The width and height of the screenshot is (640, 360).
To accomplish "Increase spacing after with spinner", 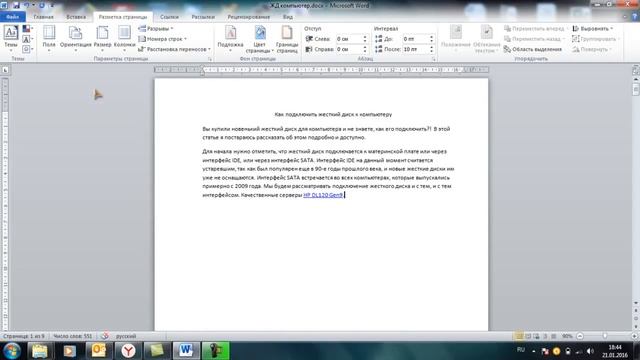I will 431,47.
